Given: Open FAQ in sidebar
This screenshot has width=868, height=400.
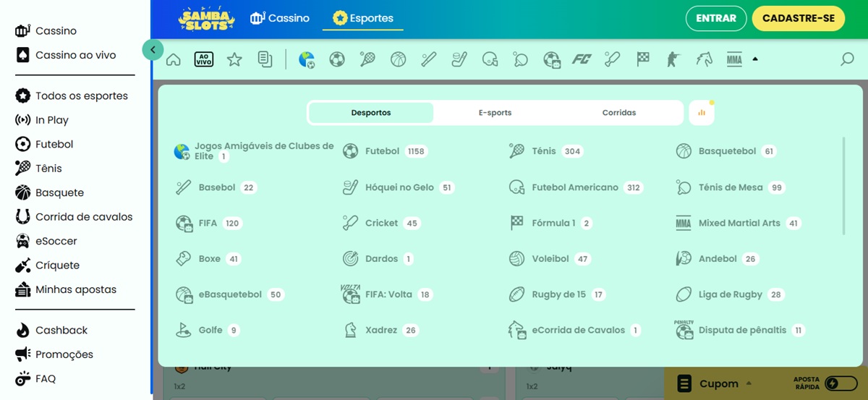Looking at the screenshot, I should pyautogui.click(x=35, y=378).
